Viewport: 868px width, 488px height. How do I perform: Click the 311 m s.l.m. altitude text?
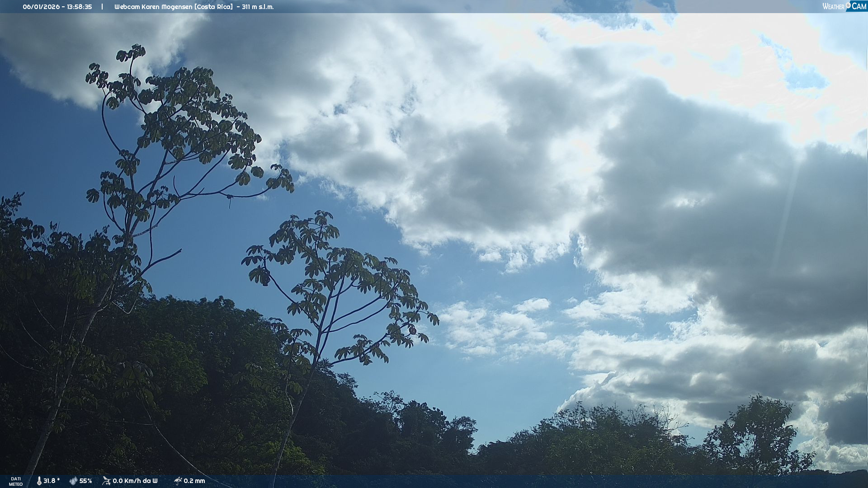(x=258, y=7)
